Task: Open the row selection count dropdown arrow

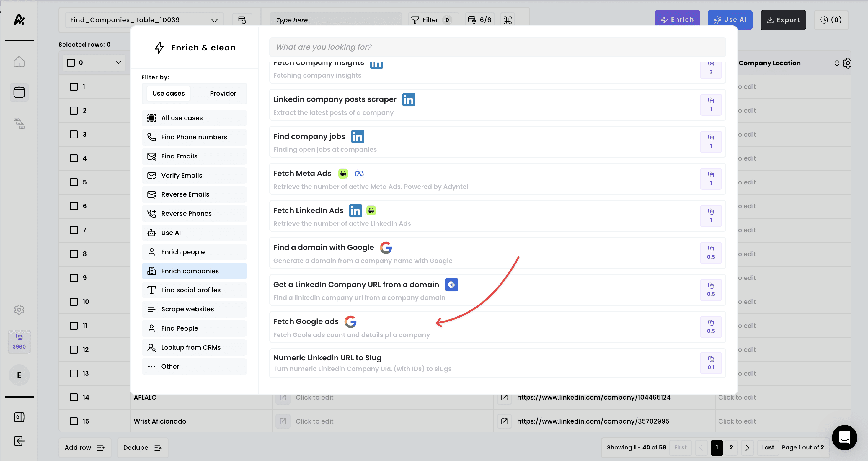Action: click(x=118, y=63)
